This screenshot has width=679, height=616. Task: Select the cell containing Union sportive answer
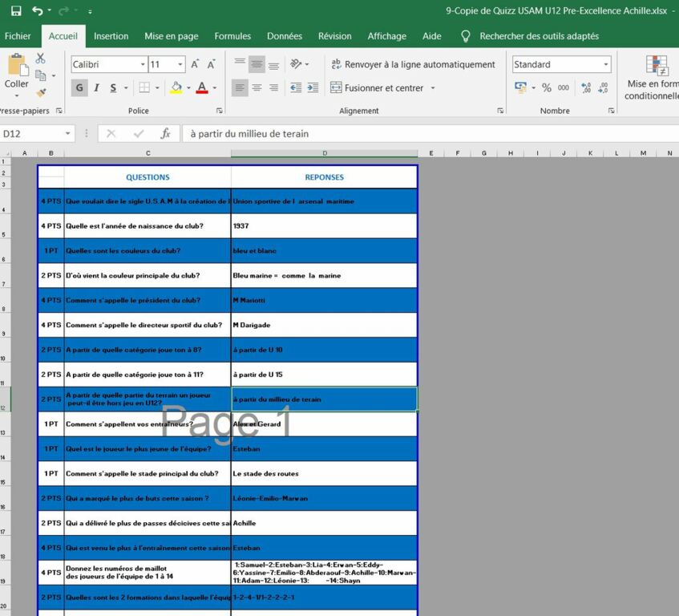coord(324,201)
